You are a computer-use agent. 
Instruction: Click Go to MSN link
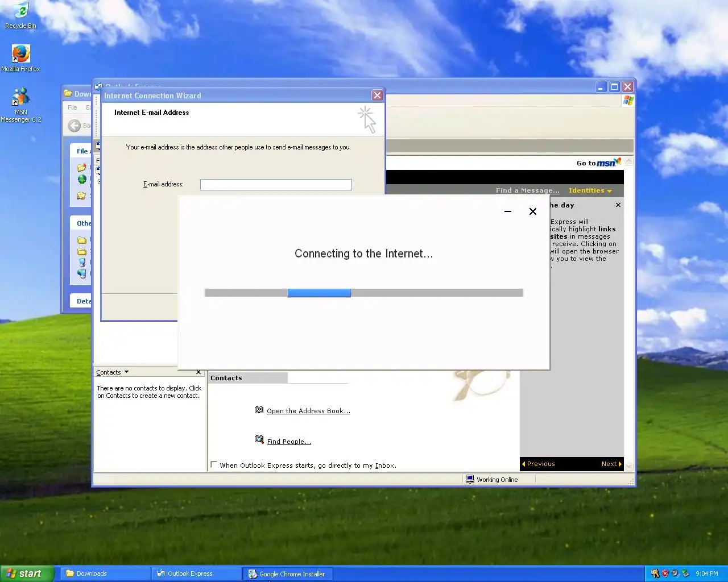598,163
